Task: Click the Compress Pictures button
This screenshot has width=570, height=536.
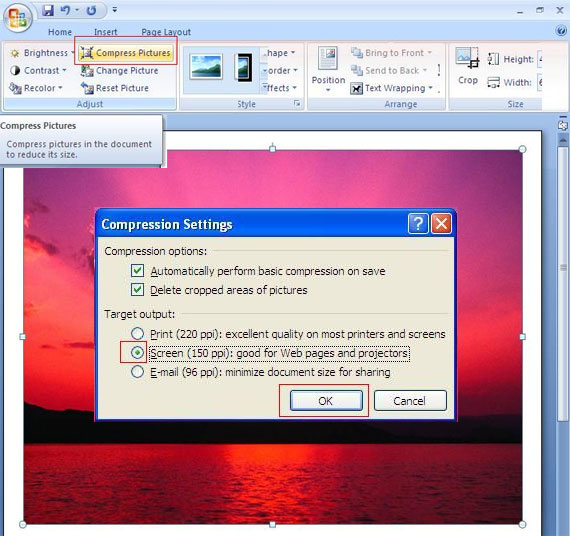Action: pos(125,53)
